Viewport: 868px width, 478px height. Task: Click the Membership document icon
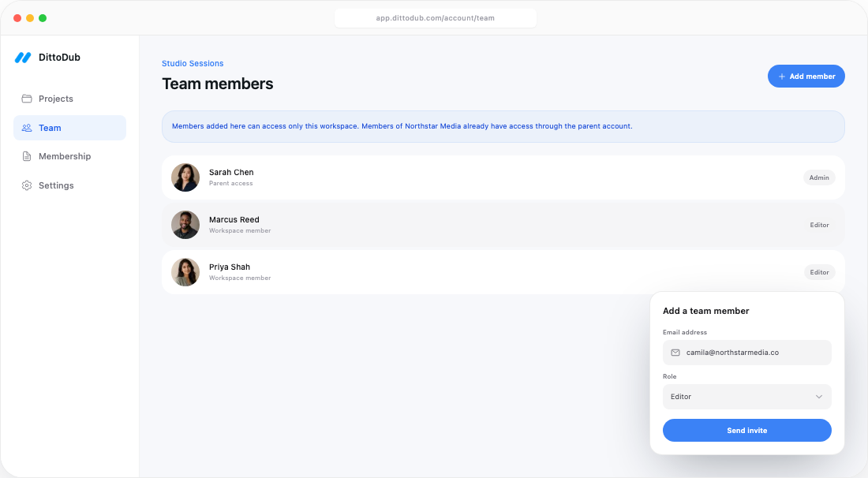pos(27,156)
